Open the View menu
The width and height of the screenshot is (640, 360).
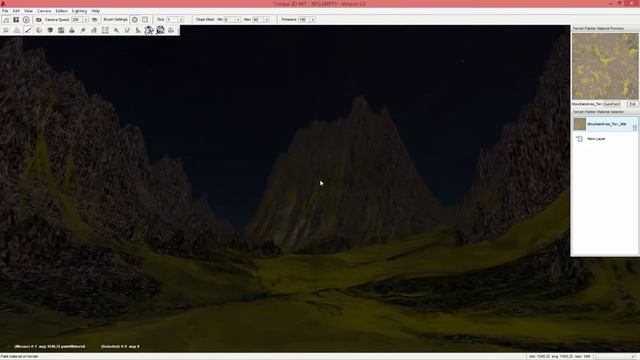(x=28, y=11)
